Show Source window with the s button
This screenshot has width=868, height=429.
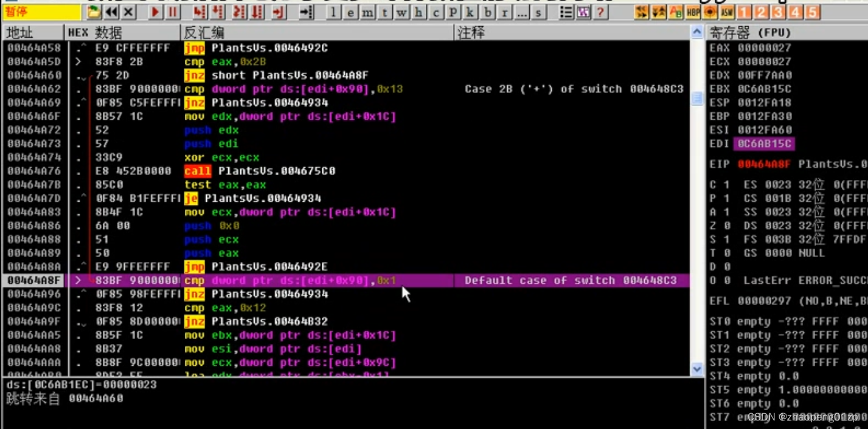tap(539, 13)
